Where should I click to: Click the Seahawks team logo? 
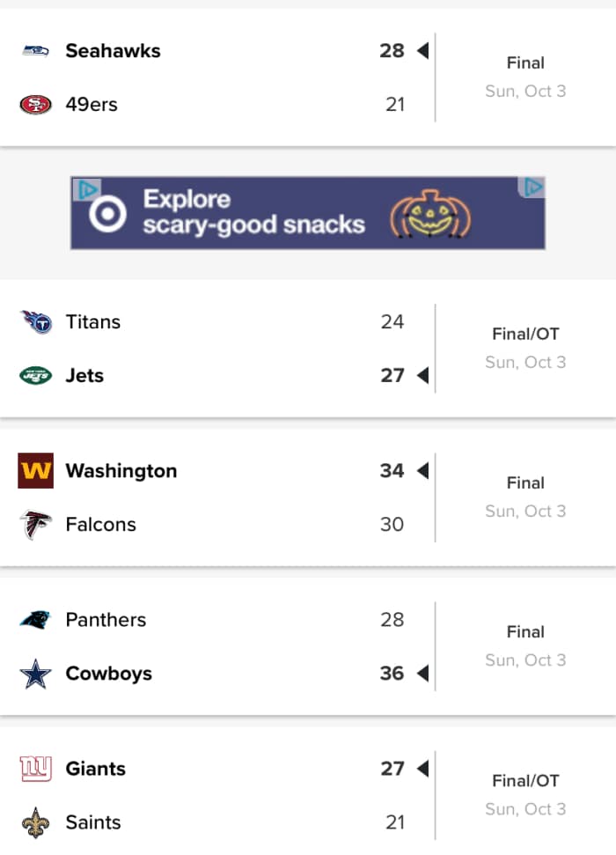click(x=35, y=51)
